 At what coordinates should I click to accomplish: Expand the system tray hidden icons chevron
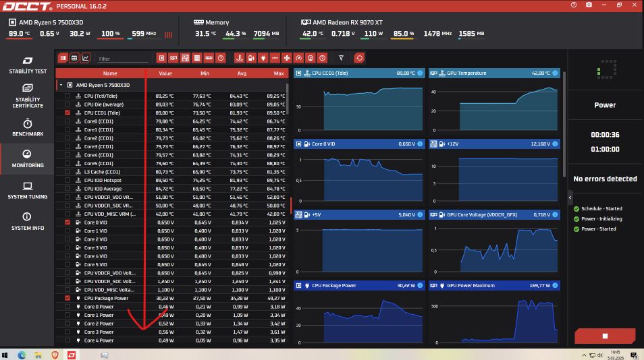coord(584,355)
